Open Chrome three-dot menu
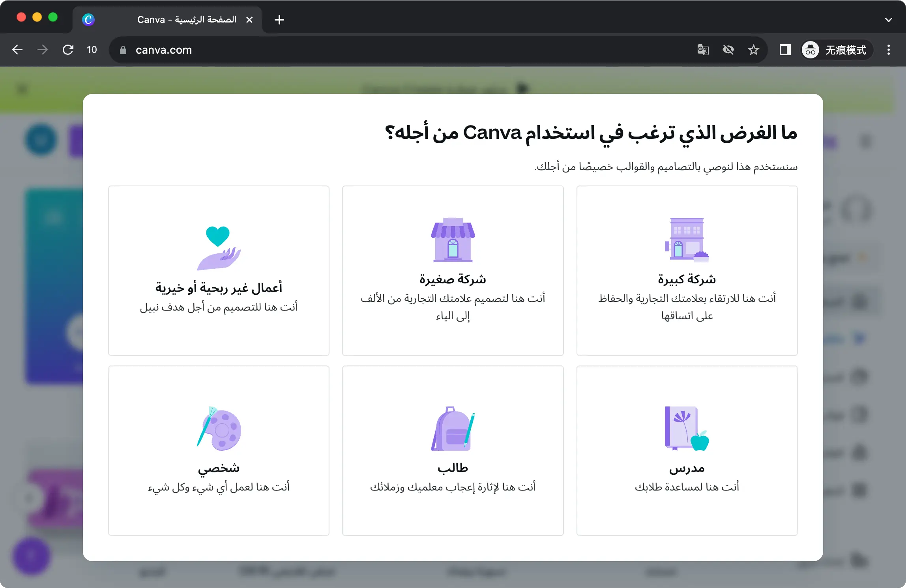Image resolution: width=906 pixels, height=588 pixels. tap(889, 50)
